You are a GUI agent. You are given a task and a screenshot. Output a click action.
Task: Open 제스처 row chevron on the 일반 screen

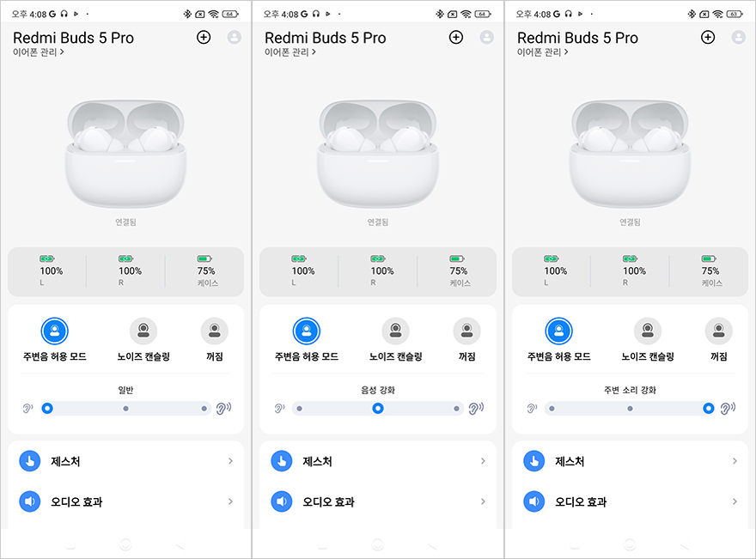coord(230,461)
